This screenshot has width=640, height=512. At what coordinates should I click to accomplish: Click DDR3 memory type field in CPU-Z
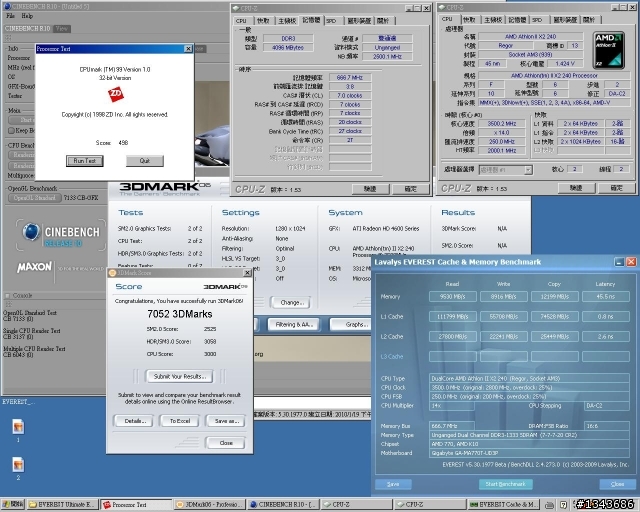[288, 38]
